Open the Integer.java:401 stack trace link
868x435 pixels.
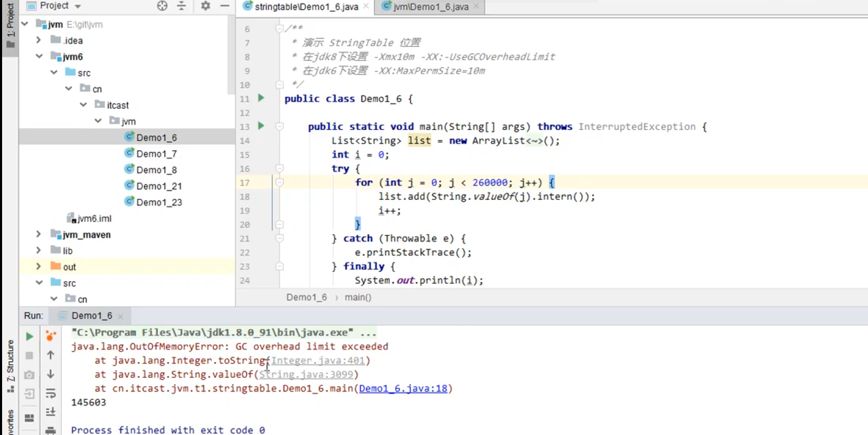[318, 361]
